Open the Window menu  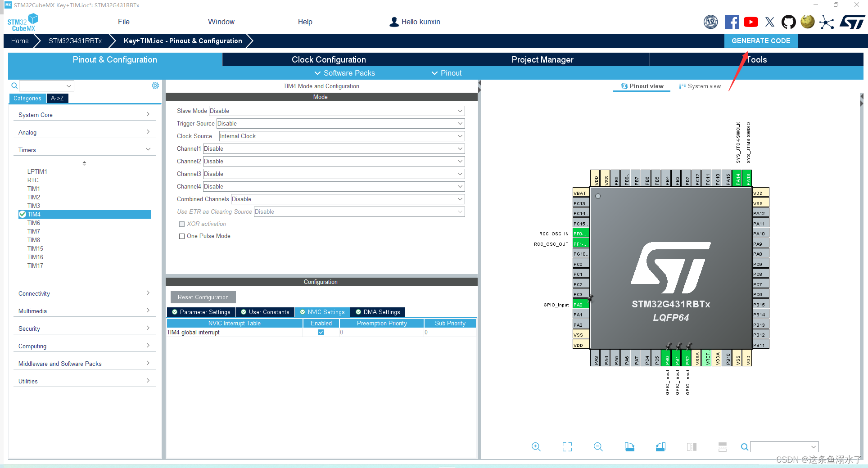point(221,22)
